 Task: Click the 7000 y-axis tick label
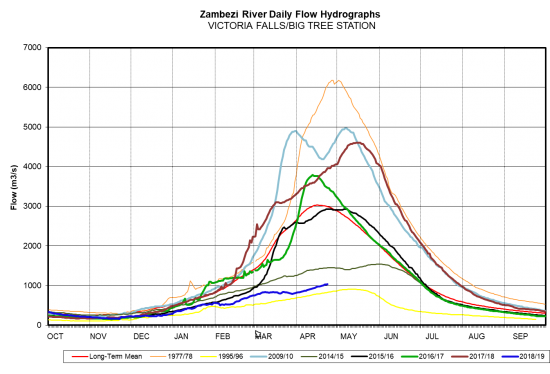point(32,47)
